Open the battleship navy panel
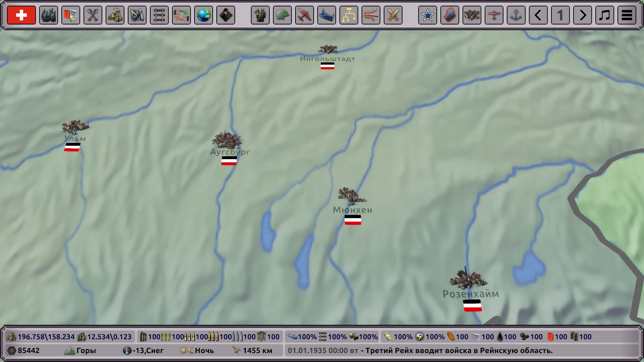Screen dimensions: 644x362 (x=327, y=15)
